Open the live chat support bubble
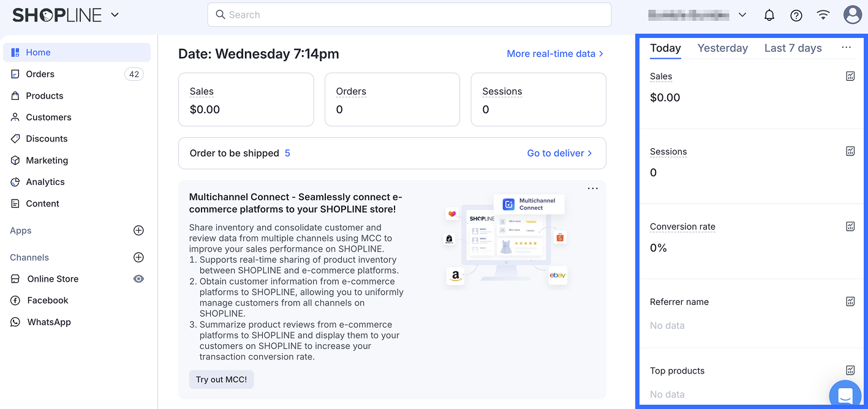 click(845, 395)
